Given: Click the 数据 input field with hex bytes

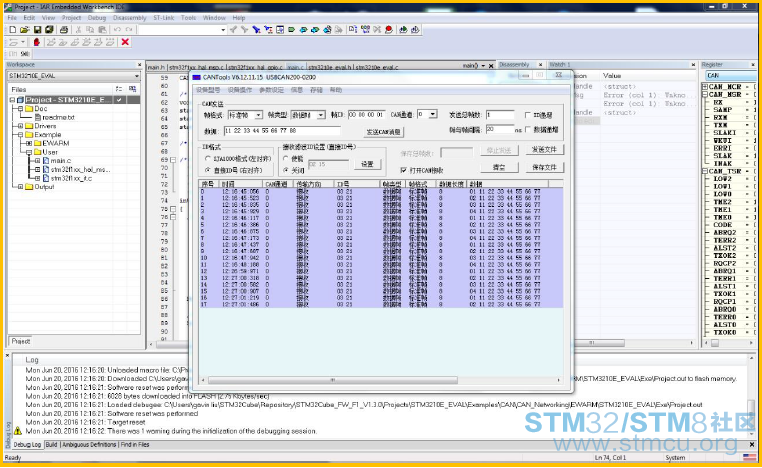Looking at the screenshot, I should coord(282,131).
